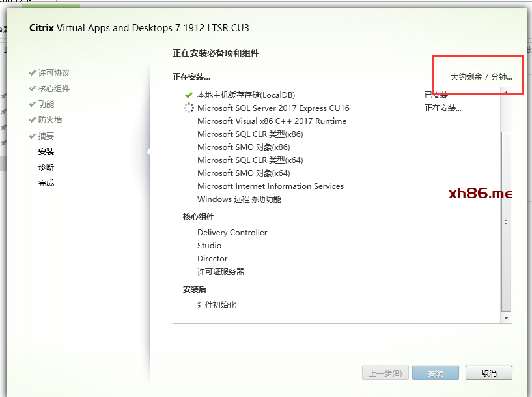Select the 诊断 step in the sidebar
The image size is (532, 397).
click(x=46, y=167)
